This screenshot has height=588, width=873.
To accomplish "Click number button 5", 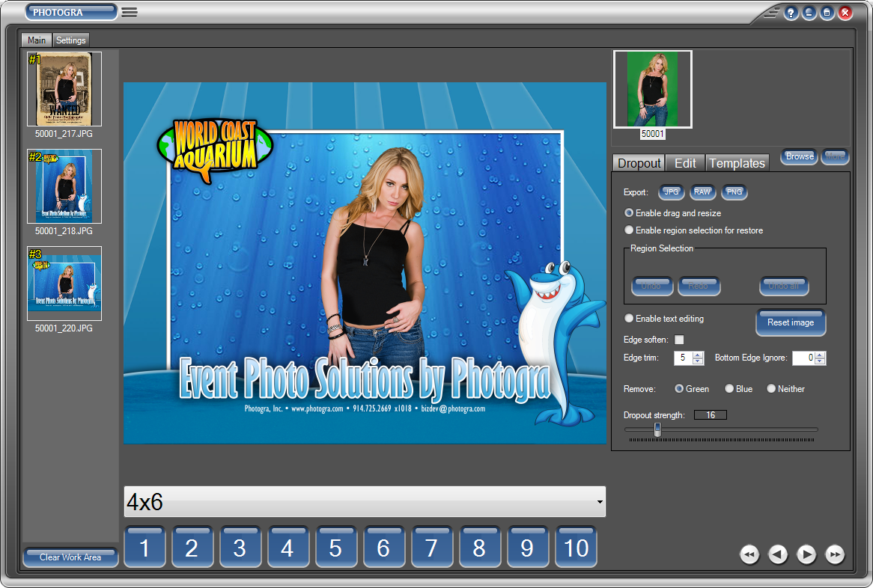I will [335, 548].
